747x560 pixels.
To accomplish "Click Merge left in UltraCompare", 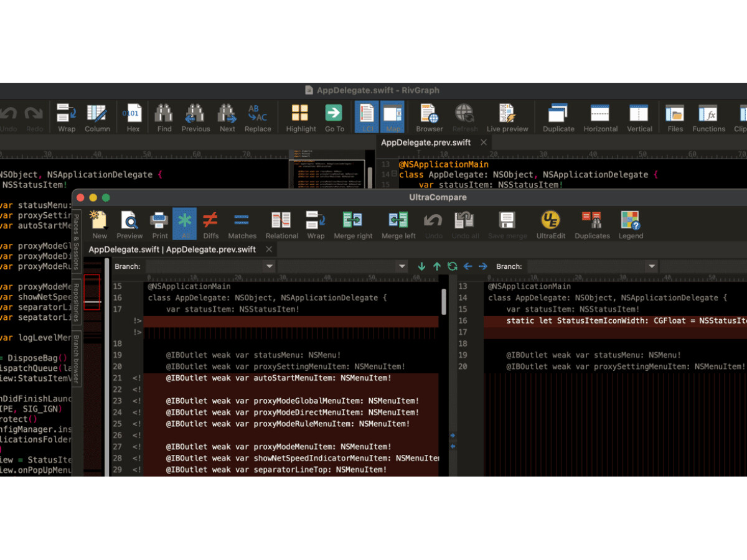I will coord(398,225).
